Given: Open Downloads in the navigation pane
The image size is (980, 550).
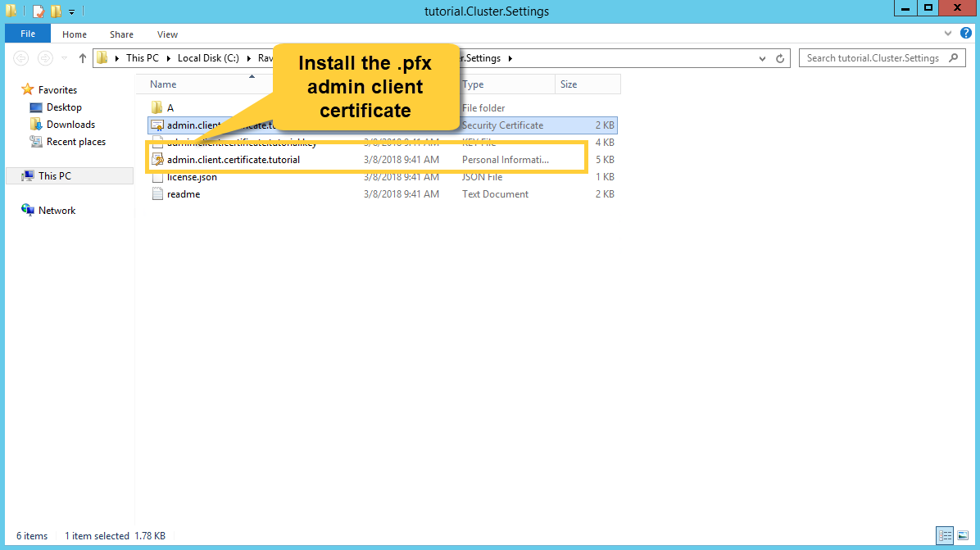Looking at the screenshot, I should [x=70, y=125].
